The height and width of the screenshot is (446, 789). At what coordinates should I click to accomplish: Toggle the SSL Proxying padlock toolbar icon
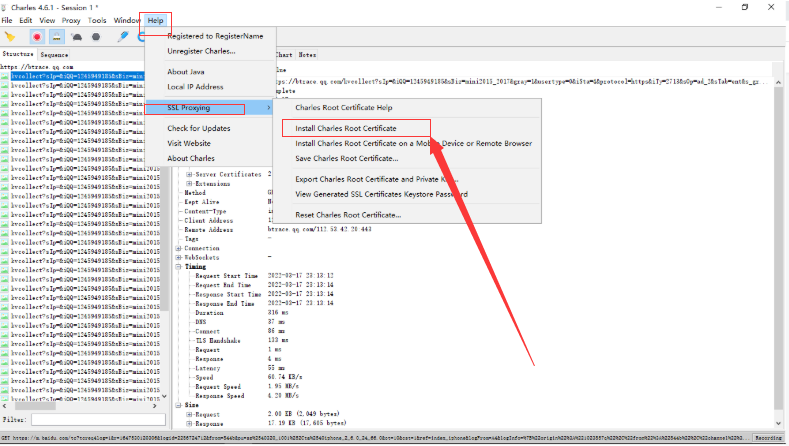coord(56,37)
